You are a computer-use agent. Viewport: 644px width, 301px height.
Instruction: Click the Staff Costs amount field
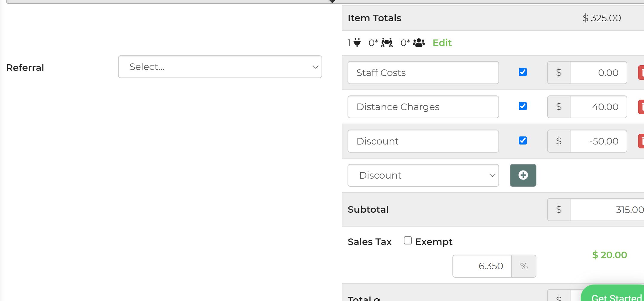coord(598,73)
